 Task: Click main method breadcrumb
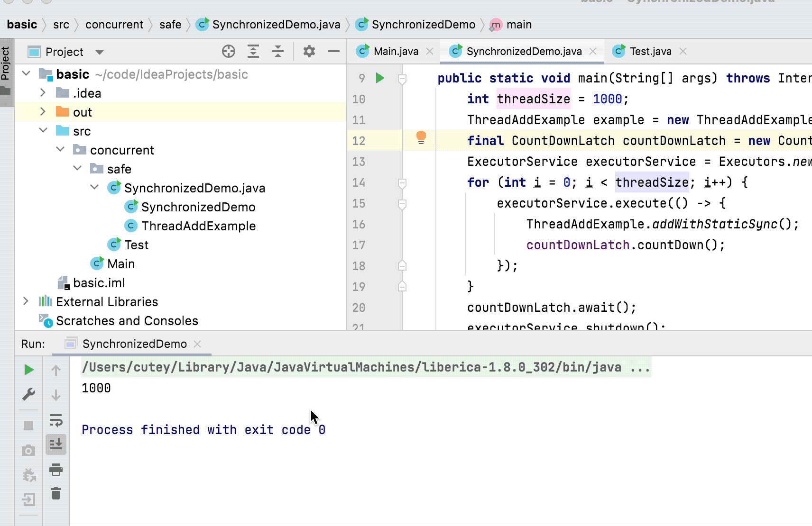pyautogui.click(x=511, y=25)
